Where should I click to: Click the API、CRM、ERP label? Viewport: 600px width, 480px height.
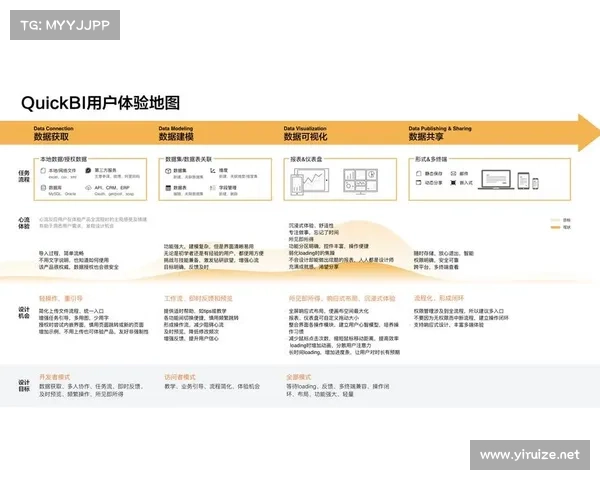(112, 188)
